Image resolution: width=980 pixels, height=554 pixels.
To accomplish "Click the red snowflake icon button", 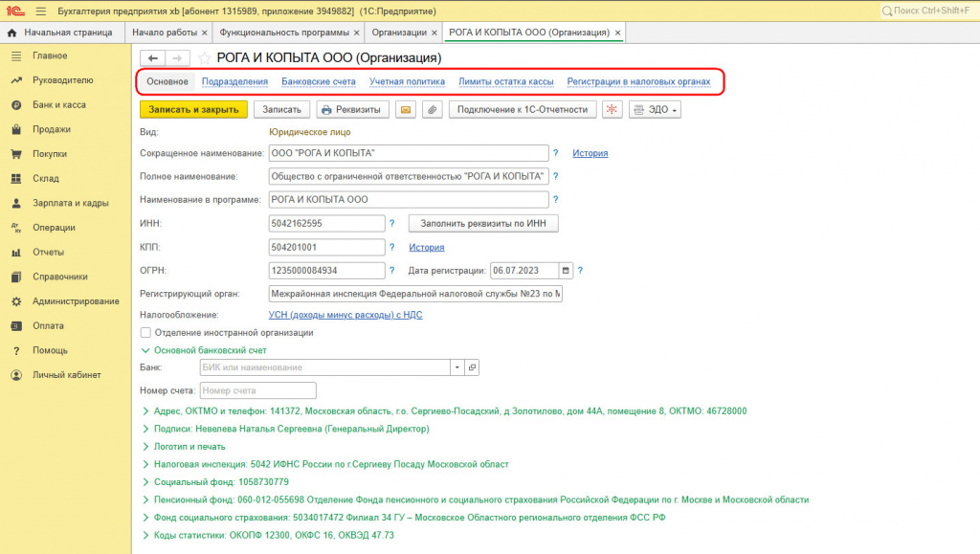I will pos(612,109).
